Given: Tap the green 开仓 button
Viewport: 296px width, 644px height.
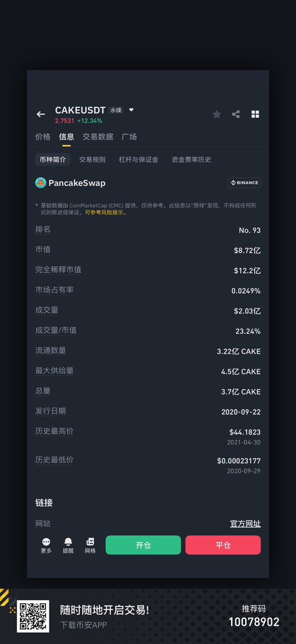Looking at the screenshot, I should click(143, 545).
